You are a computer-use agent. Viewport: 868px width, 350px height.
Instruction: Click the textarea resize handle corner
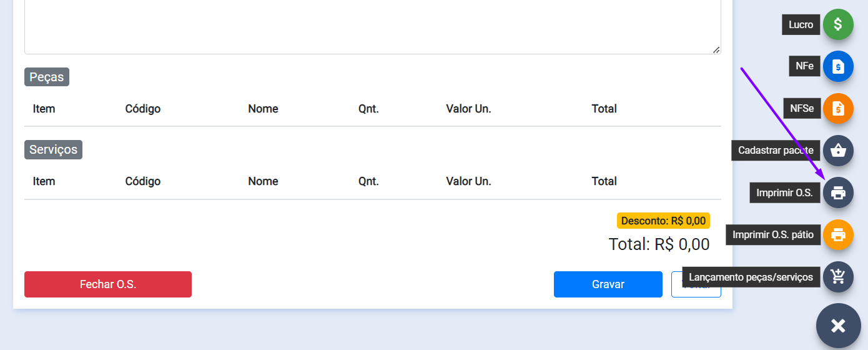(716, 50)
